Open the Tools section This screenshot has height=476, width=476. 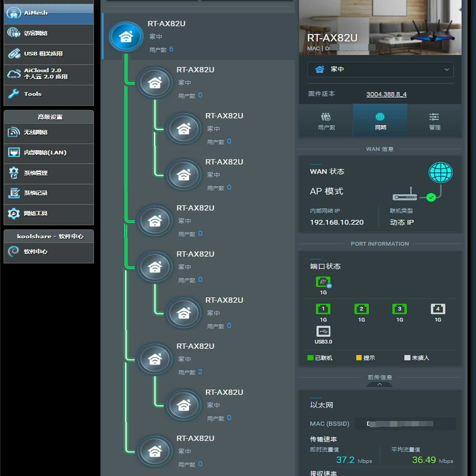(33, 94)
